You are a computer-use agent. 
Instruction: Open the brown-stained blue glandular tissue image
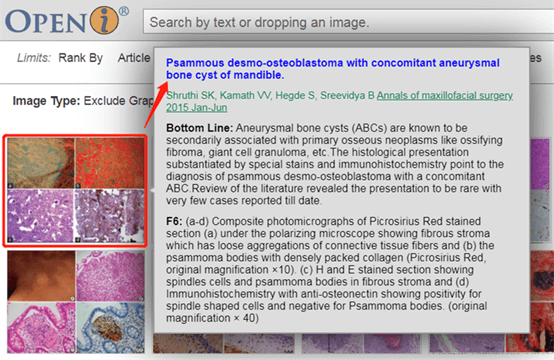pos(111,327)
